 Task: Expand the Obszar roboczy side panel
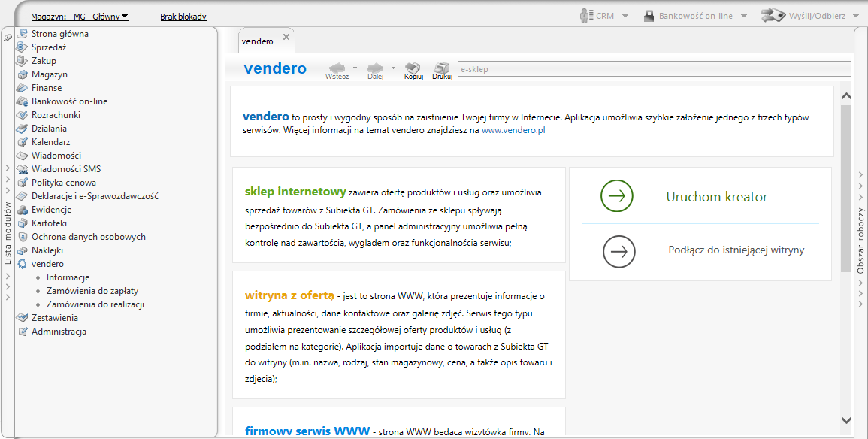(860, 240)
